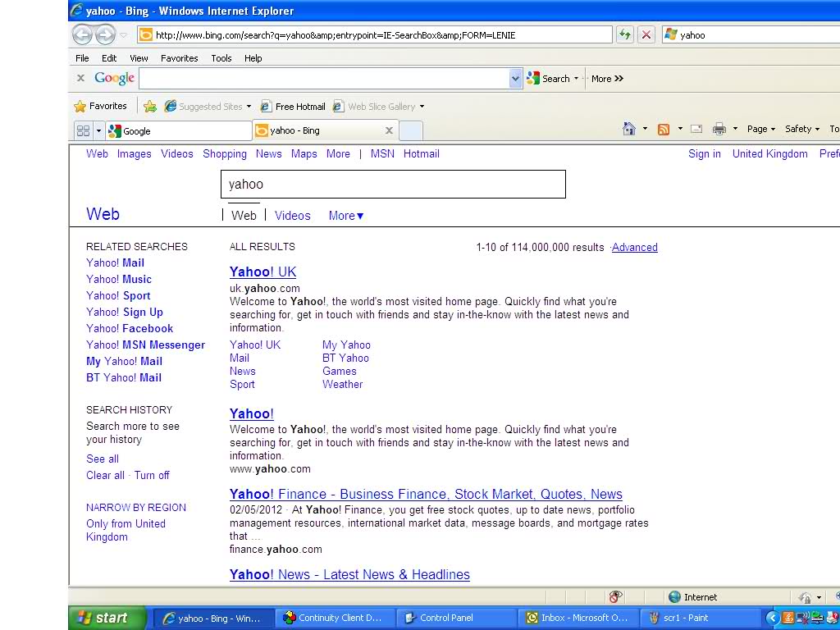840x630 pixels.
Task: Select the Videos results filter
Action: point(293,216)
